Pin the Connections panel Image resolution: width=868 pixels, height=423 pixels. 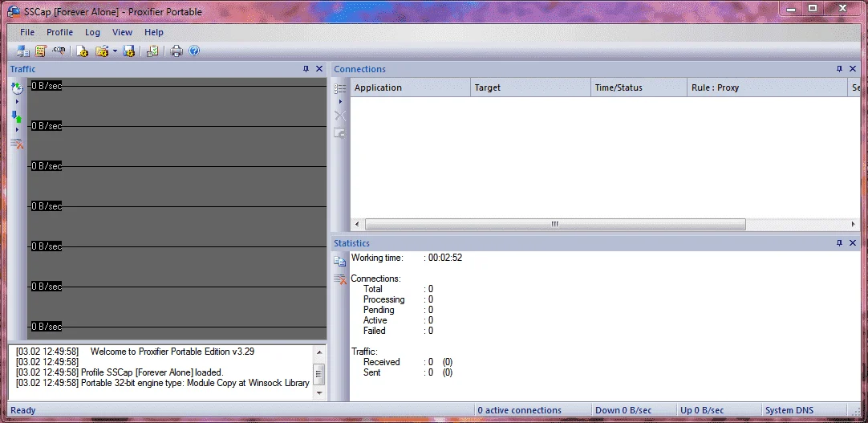[x=839, y=69]
